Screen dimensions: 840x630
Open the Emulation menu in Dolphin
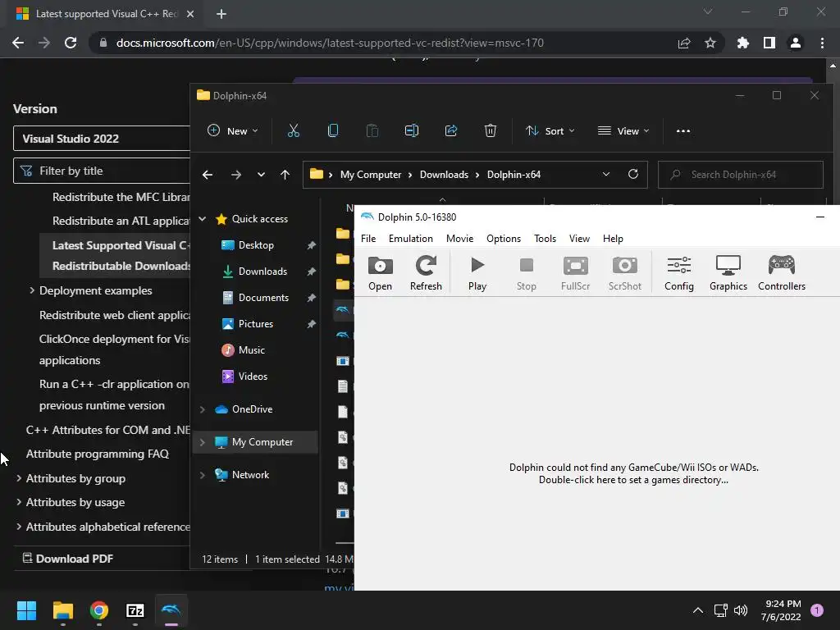click(x=411, y=239)
